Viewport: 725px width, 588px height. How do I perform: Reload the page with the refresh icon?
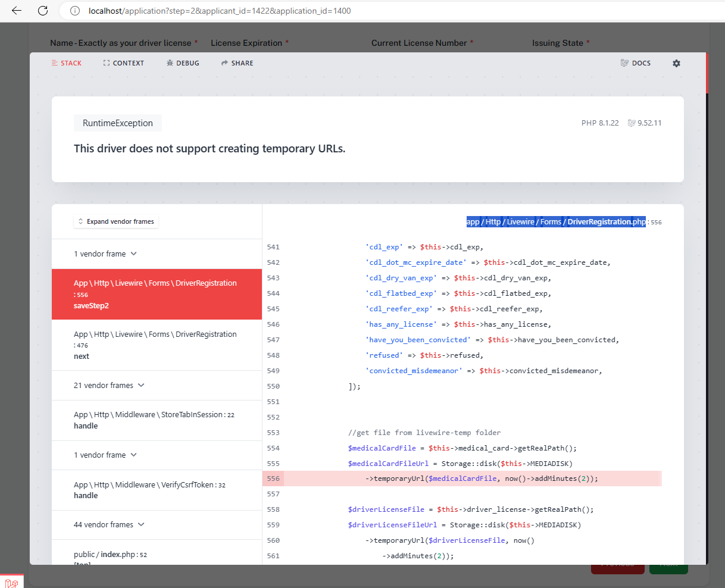(x=43, y=11)
